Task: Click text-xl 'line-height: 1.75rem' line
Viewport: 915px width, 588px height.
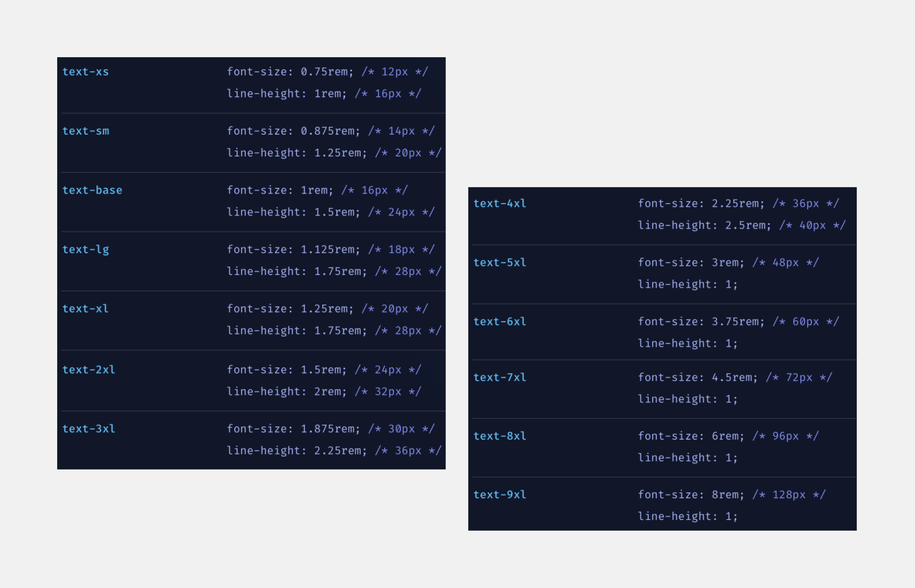Action: (x=334, y=331)
